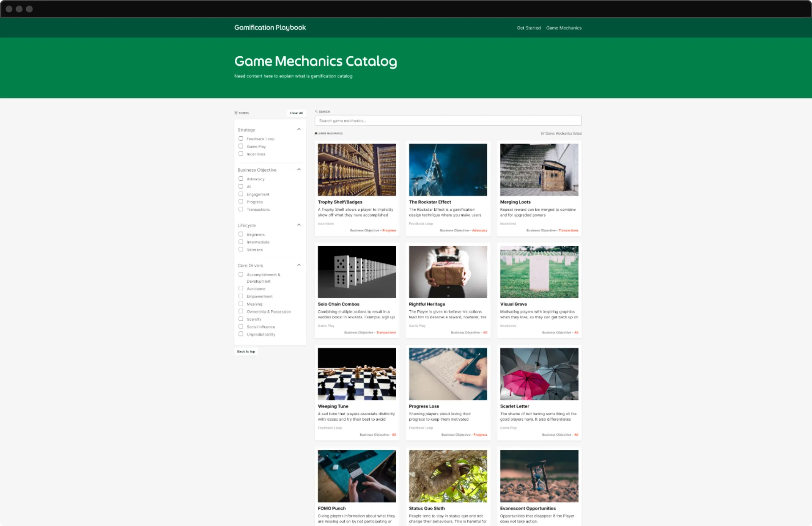Tick the Veterans lifecycle checkbox
The image size is (812, 526).
[x=241, y=250]
